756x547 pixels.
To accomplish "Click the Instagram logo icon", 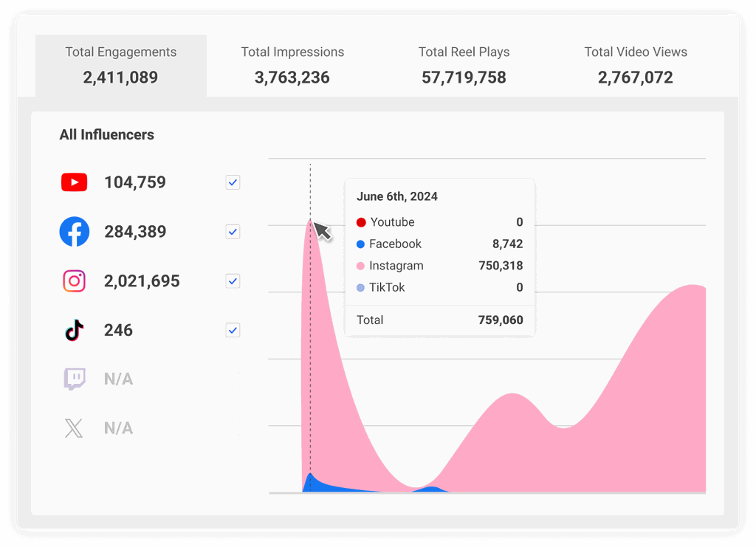I will 74,281.
